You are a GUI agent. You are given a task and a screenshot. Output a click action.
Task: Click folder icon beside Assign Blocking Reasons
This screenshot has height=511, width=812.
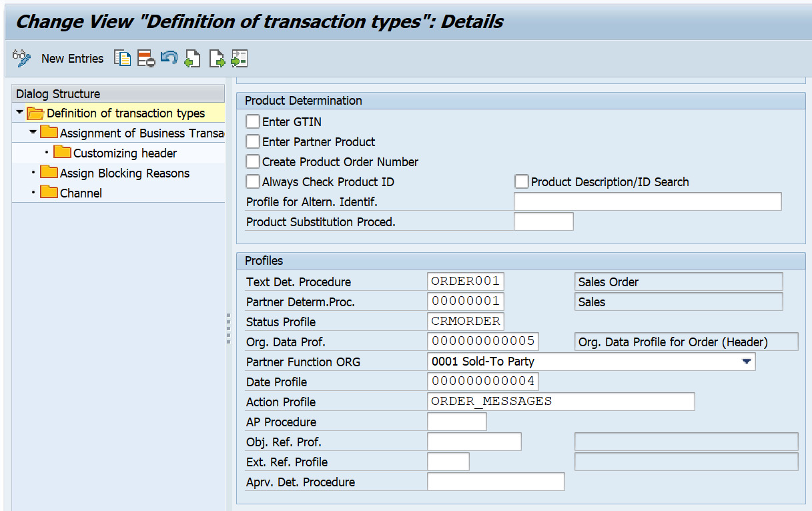49,173
